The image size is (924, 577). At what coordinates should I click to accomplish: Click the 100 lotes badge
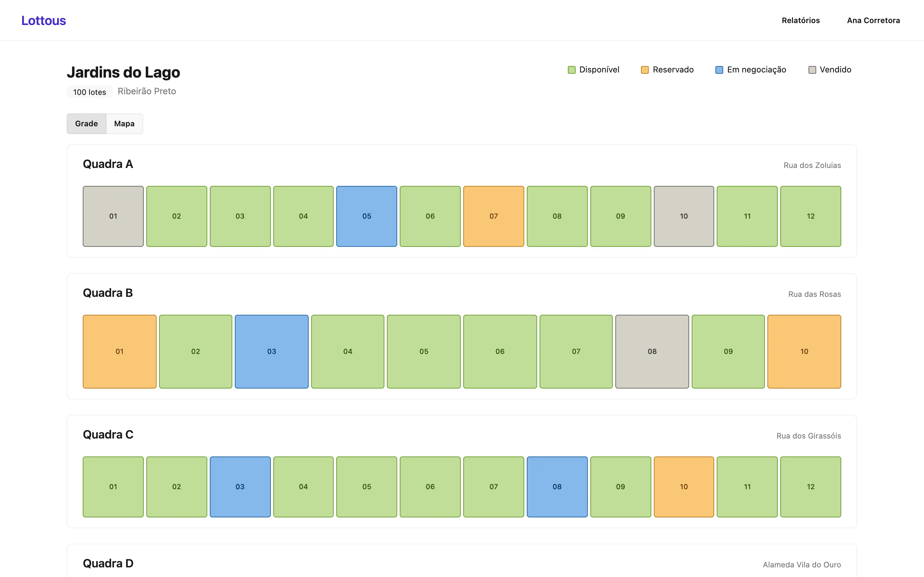[90, 92]
